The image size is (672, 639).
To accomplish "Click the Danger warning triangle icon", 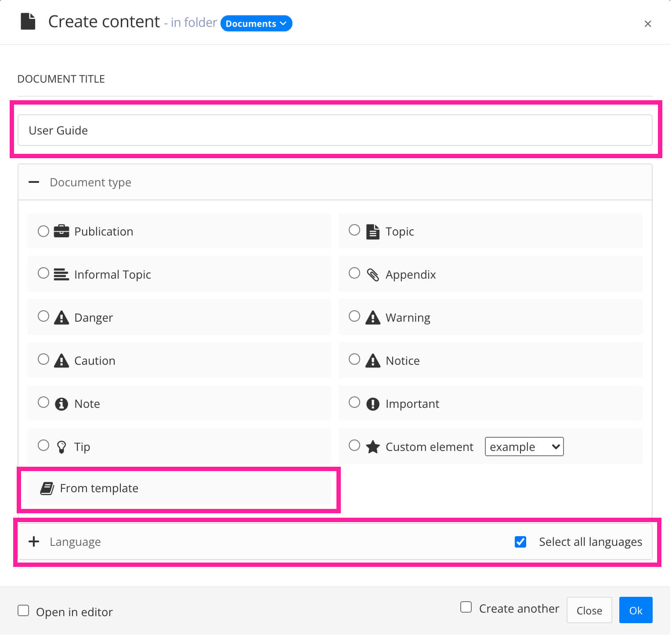I will click(62, 317).
